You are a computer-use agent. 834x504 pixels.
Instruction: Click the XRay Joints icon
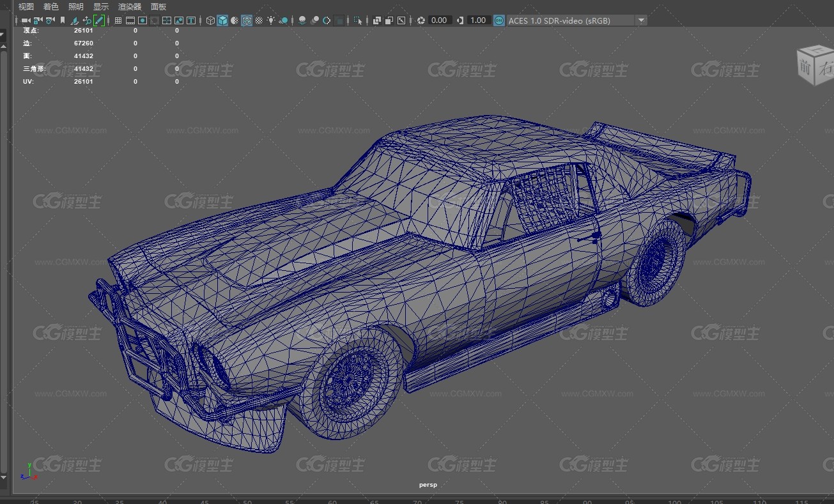[401, 20]
